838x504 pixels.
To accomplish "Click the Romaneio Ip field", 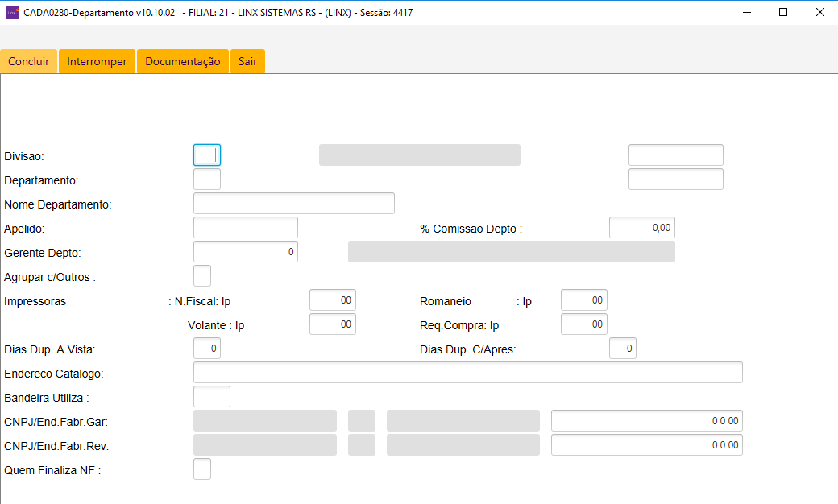I will coord(583,300).
